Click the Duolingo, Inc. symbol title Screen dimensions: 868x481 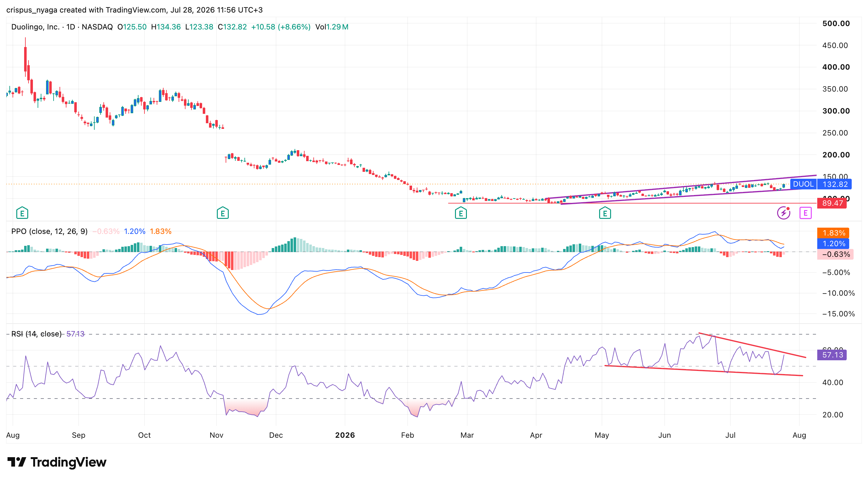point(35,27)
